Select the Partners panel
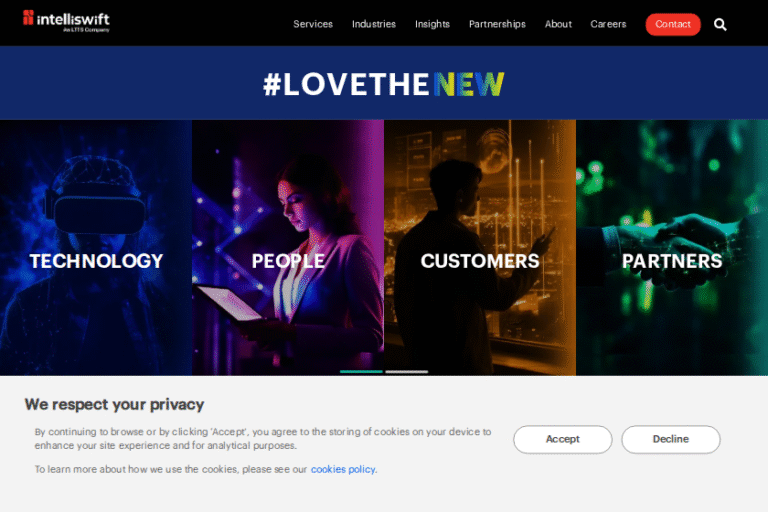 tap(672, 247)
